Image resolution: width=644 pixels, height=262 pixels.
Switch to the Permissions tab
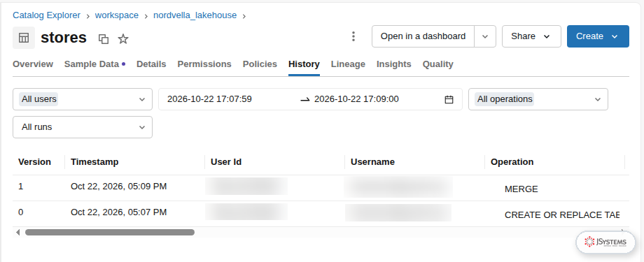pos(204,64)
